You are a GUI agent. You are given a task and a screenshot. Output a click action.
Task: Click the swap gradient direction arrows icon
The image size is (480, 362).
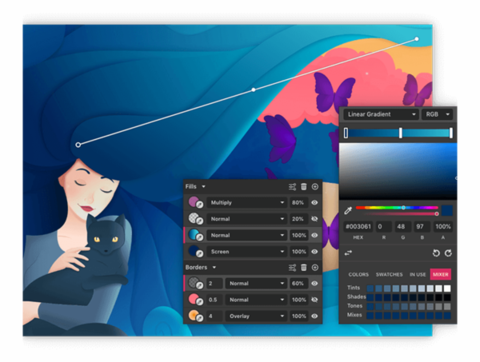click(x=348, y=253)
